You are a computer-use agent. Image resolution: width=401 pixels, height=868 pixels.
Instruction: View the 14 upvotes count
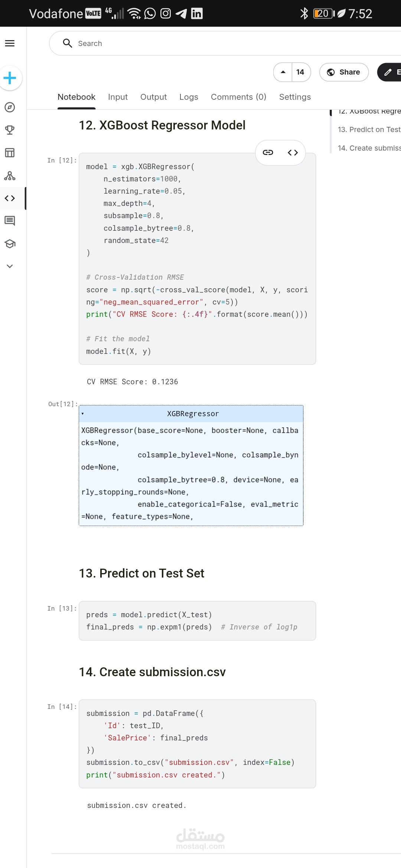point(300,72)
